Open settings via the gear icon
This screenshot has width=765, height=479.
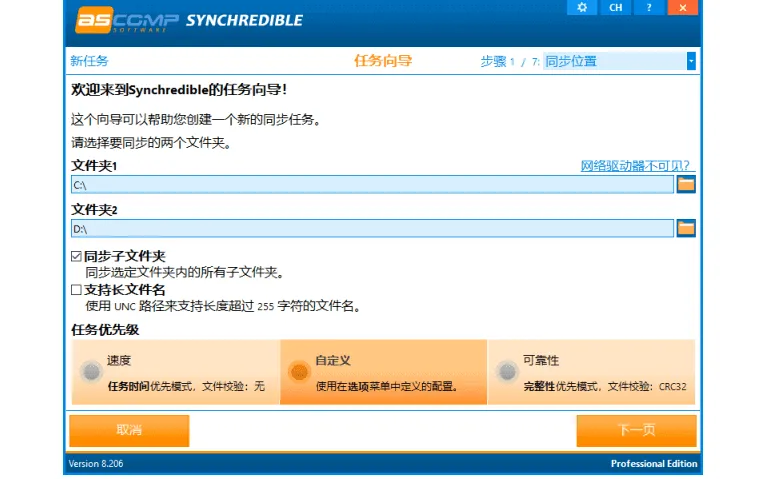[x=582, y=7]
